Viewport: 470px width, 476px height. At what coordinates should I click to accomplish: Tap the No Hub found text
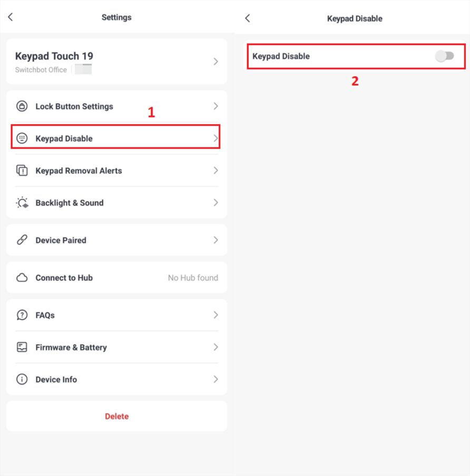pyautogui.click(x=193, y=278)
